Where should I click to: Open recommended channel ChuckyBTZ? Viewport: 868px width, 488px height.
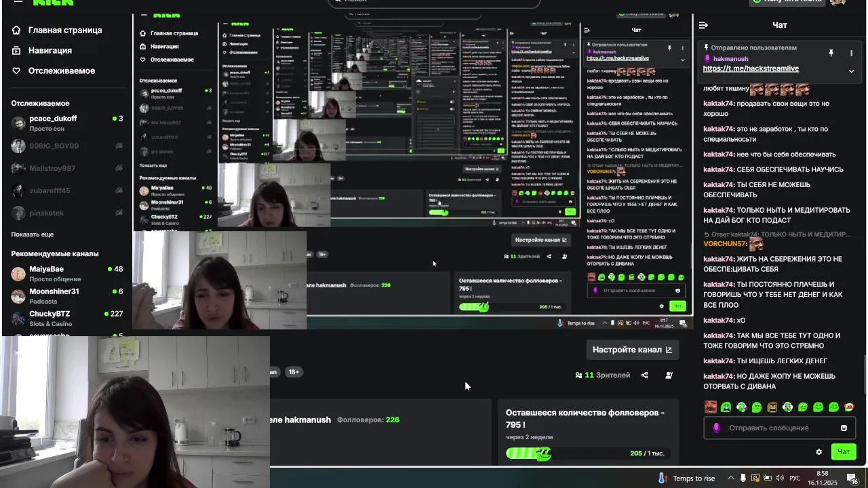coord(66,319)
